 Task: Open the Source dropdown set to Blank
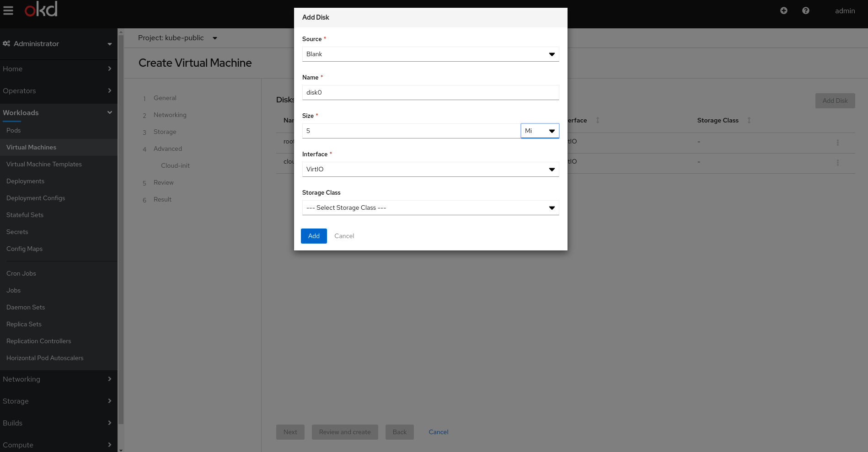coord(430,54)
